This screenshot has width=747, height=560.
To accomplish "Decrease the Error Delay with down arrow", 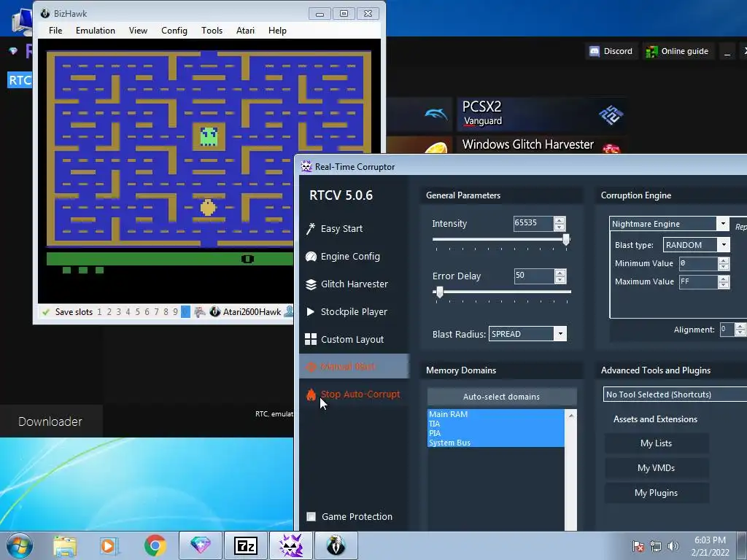I will coord(560,279).
